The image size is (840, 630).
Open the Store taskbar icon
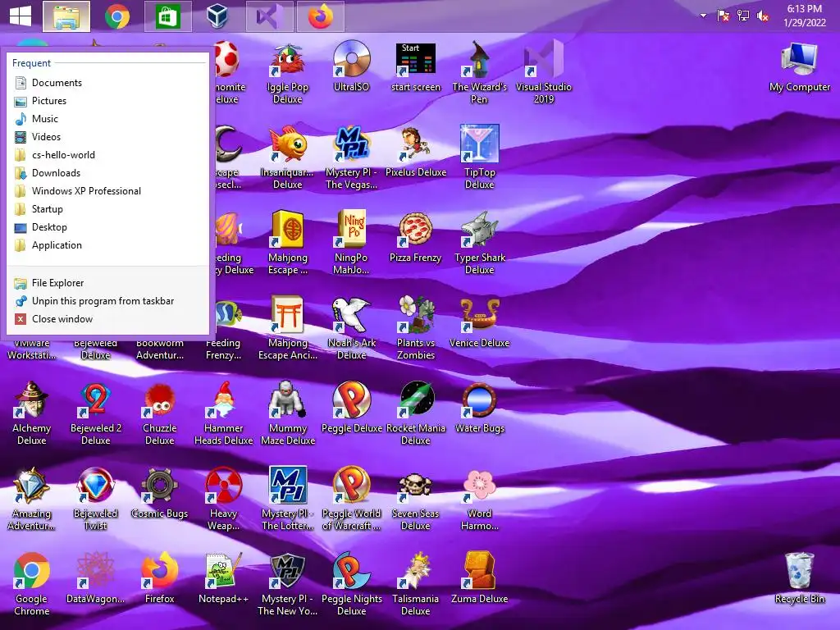coord(168,16)
